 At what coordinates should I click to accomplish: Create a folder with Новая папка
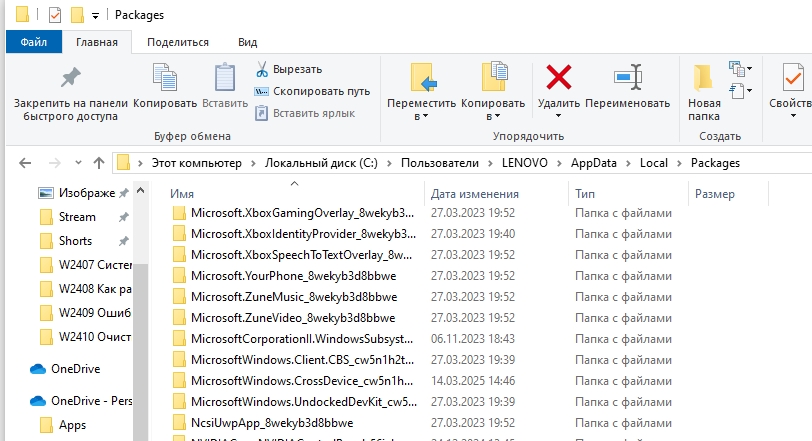coord(704,92)
